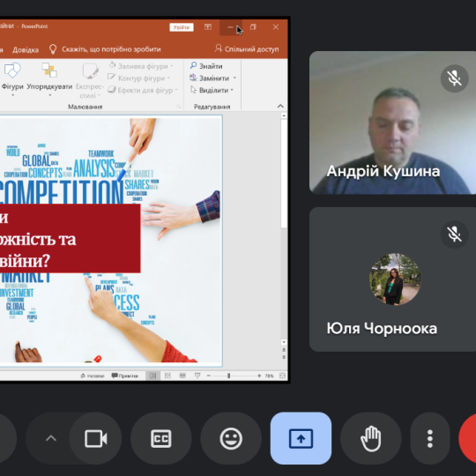This screenshot has width=476, height=476.
Task: Open the Довідка ribbon tab
Action: point(26,49)
